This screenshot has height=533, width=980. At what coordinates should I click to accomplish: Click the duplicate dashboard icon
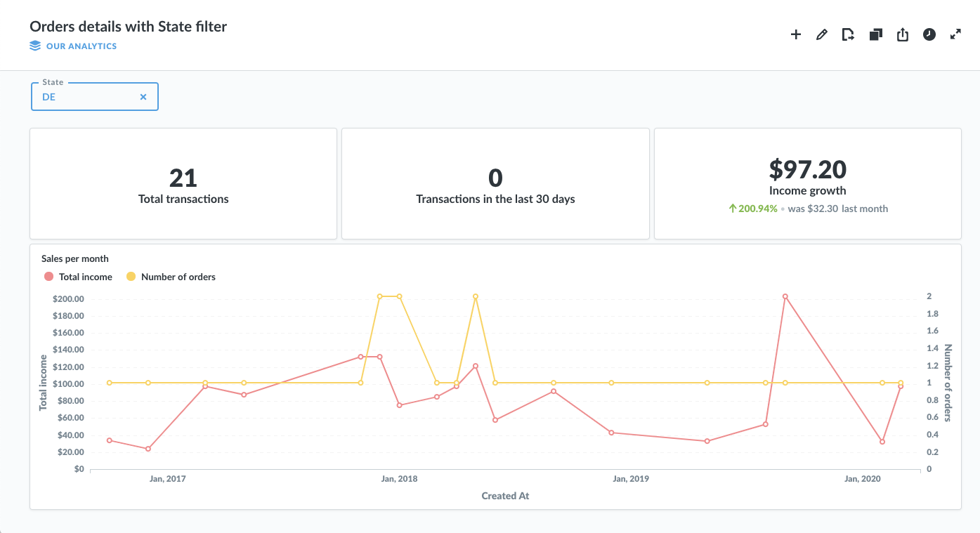tap(875, 34)
